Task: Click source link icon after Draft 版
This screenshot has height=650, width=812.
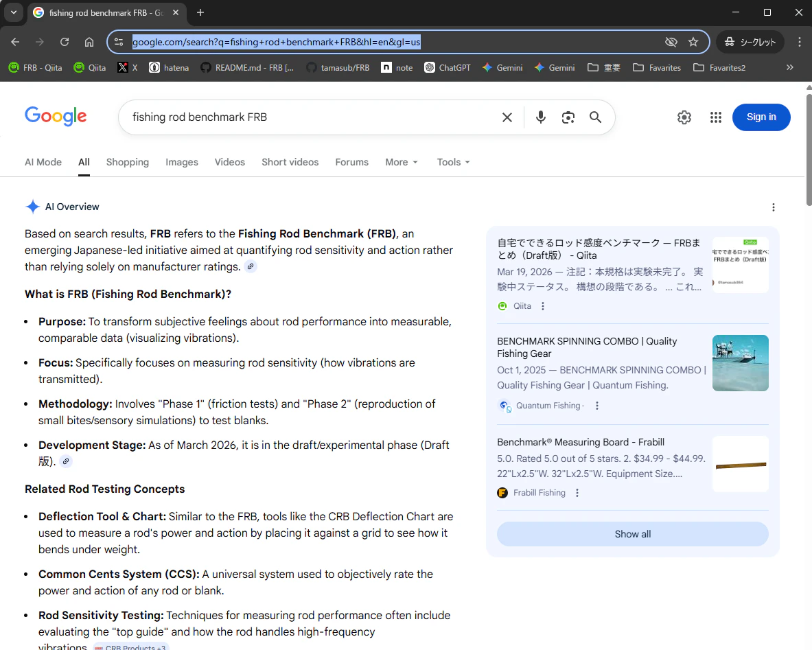Action: click(x=66, y=461)
